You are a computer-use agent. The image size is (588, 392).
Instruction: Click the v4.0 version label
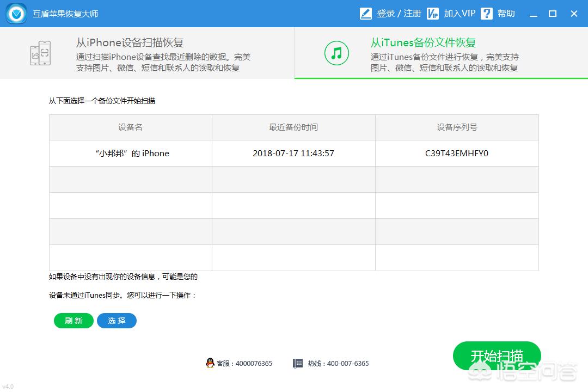pyautogui.click(x=8, y=387)
